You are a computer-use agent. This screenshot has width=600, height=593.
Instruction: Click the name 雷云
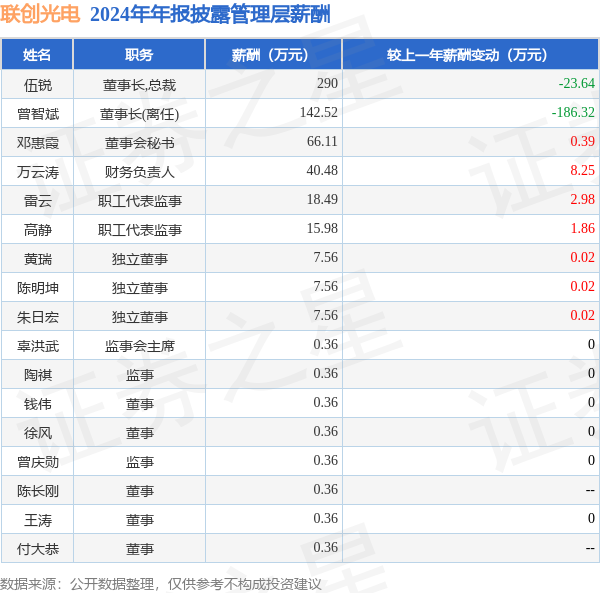pos(38,201)
